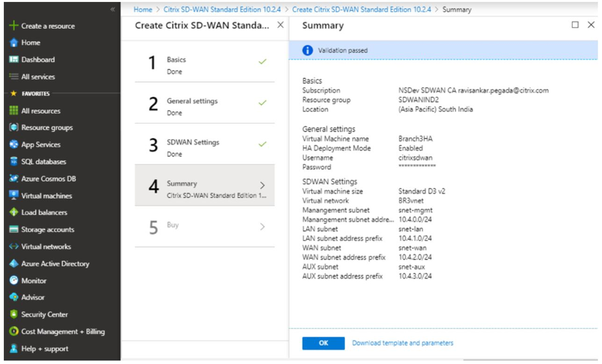Open step 2 General settings

tap(205, 103)
